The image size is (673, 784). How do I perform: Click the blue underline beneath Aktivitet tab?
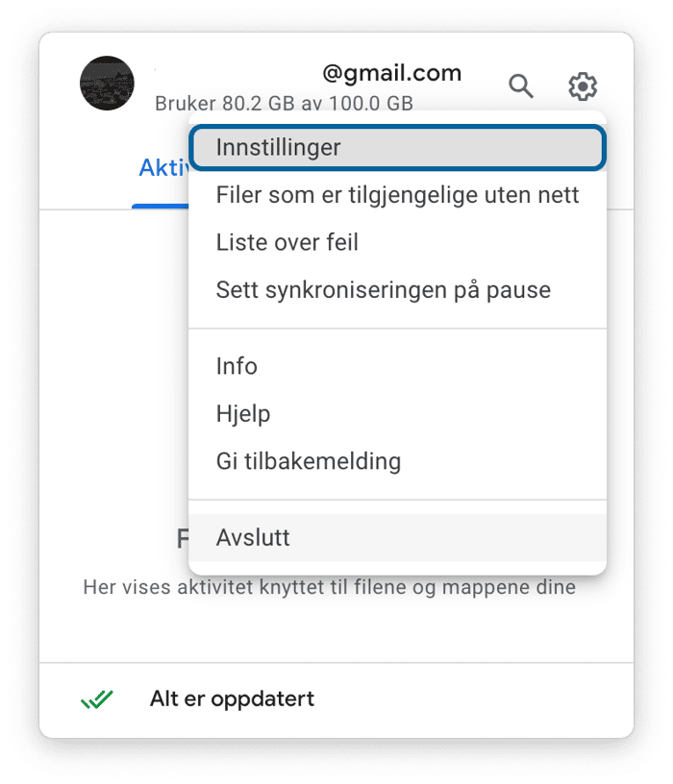click(161, 206)
